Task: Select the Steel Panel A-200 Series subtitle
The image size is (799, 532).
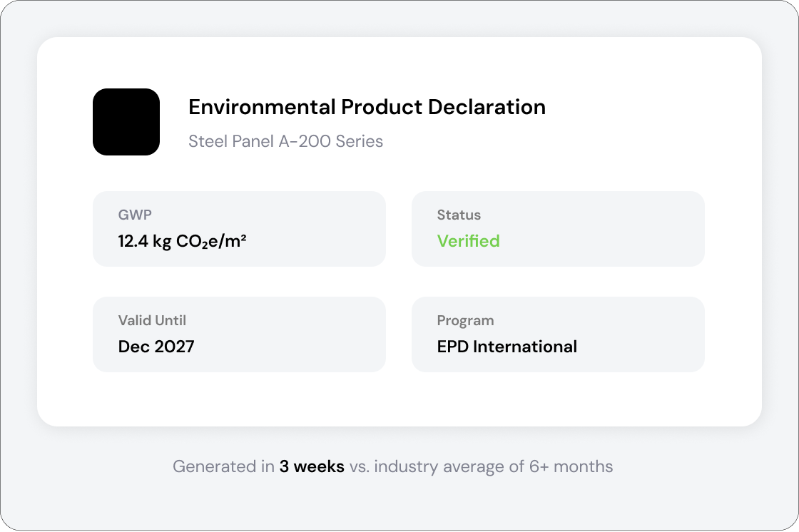Action: coord(285,141)
